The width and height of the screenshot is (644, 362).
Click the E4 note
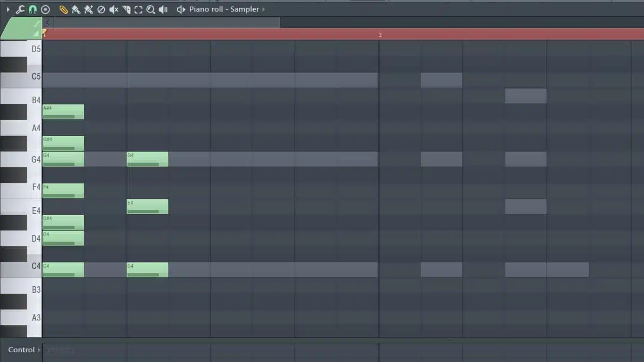click(148, 207)
